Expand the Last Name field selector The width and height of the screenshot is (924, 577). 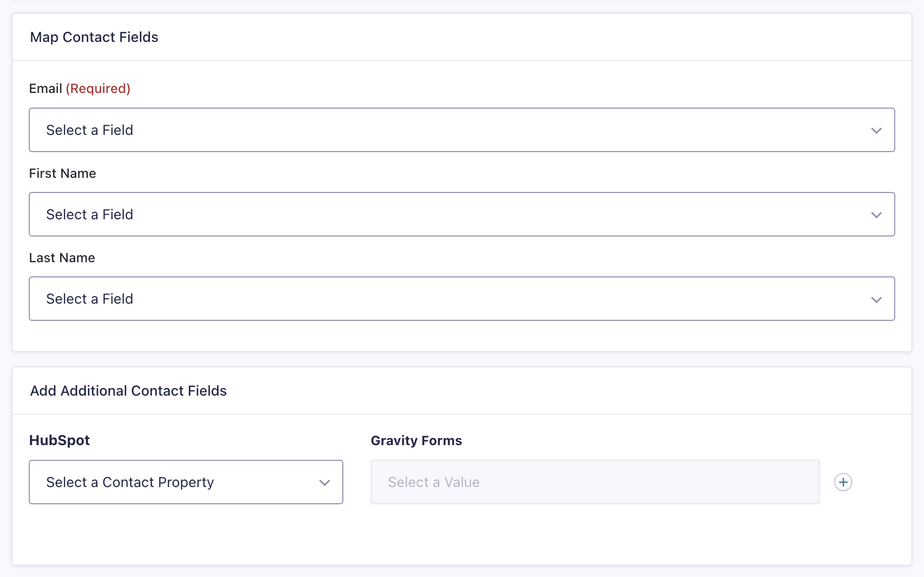pyautogui.click(x=461, y=299)
